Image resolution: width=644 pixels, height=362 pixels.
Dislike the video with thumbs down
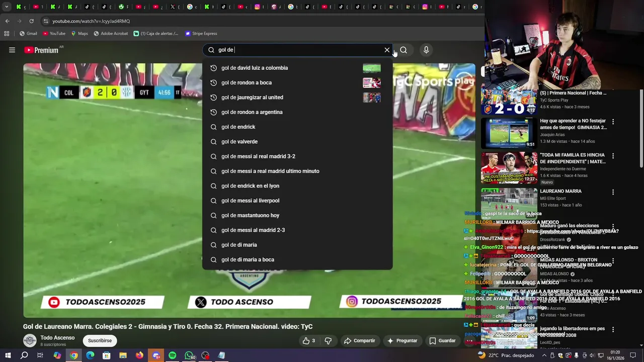coord(328,341)
